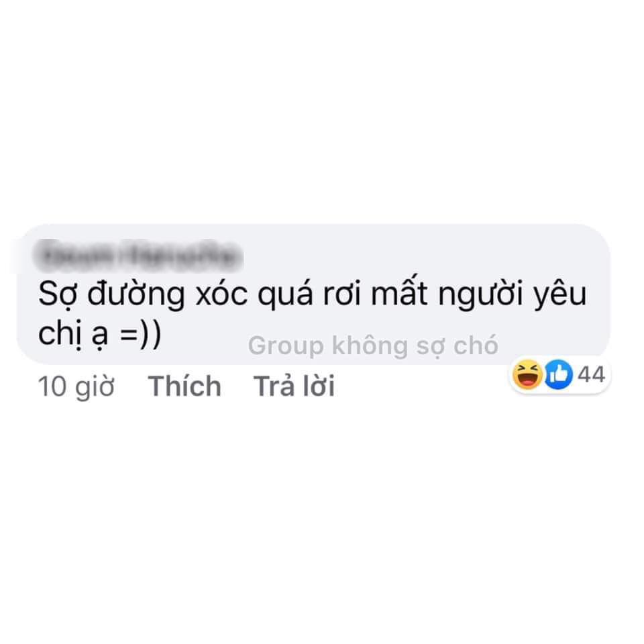Click the word 'đường' in the comment
The height and width of the screenshot is (644, 644).
click(136, 294)
